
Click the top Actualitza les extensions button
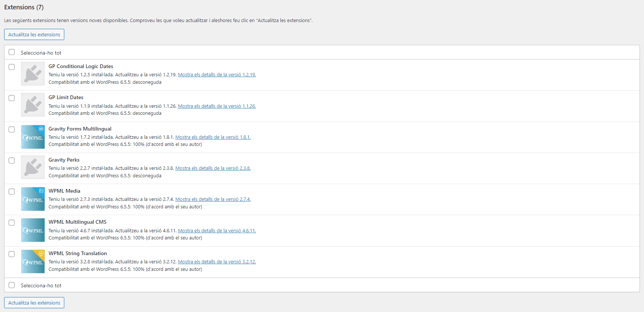[34, 34]
